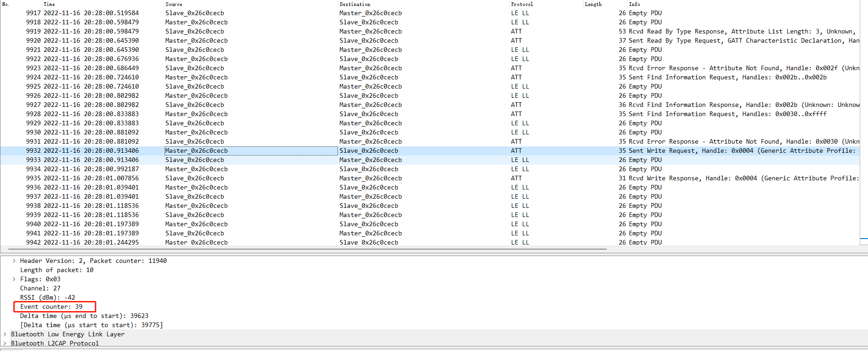
Task: Select packet 9935 Rcvd Write Response
Action: tap(430, 178)
